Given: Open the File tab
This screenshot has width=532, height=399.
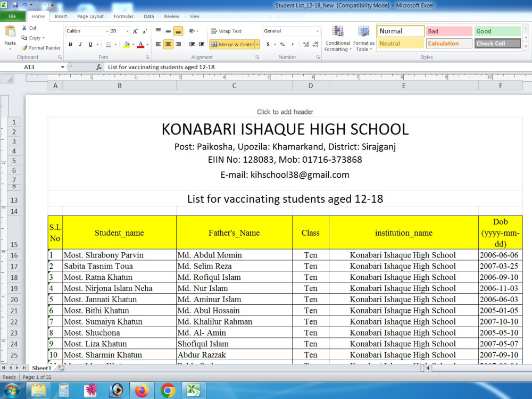Looking at the screenshot, I should (13, 16).
